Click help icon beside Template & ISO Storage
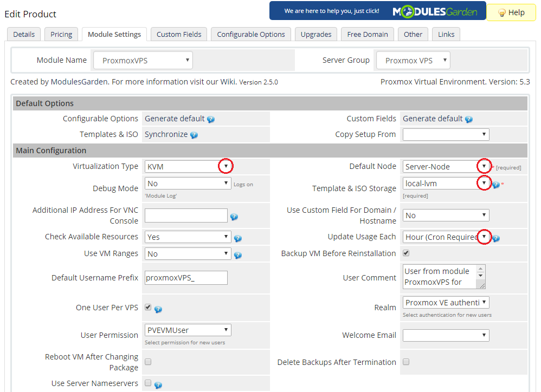The width and height of the screenshot is (541, 392). tap(496, 185)
